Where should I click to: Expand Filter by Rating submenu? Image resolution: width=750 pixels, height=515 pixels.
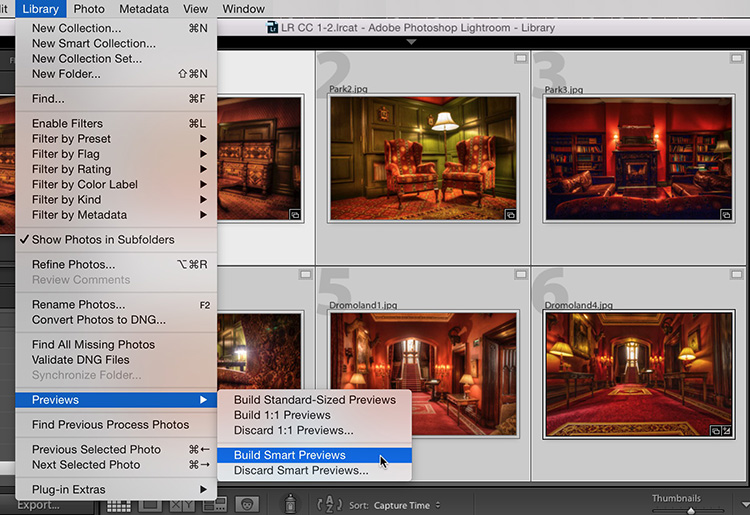116,169
